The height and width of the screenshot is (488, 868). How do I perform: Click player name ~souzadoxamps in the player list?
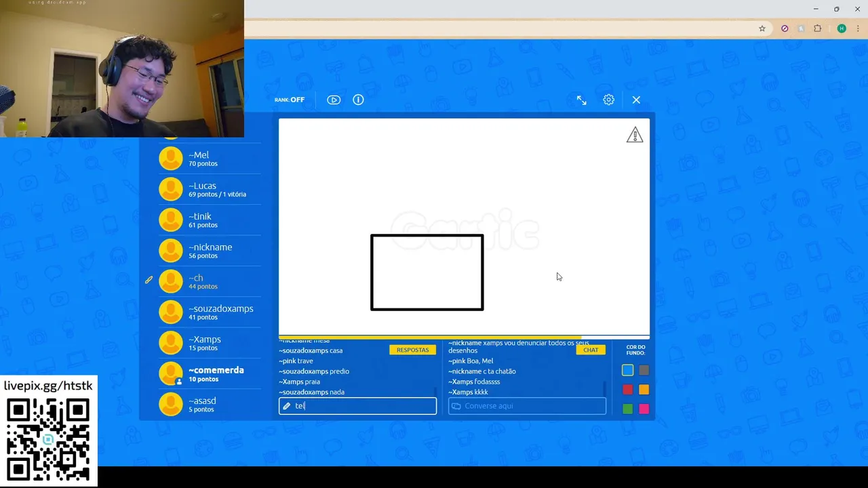click(221, 308)
